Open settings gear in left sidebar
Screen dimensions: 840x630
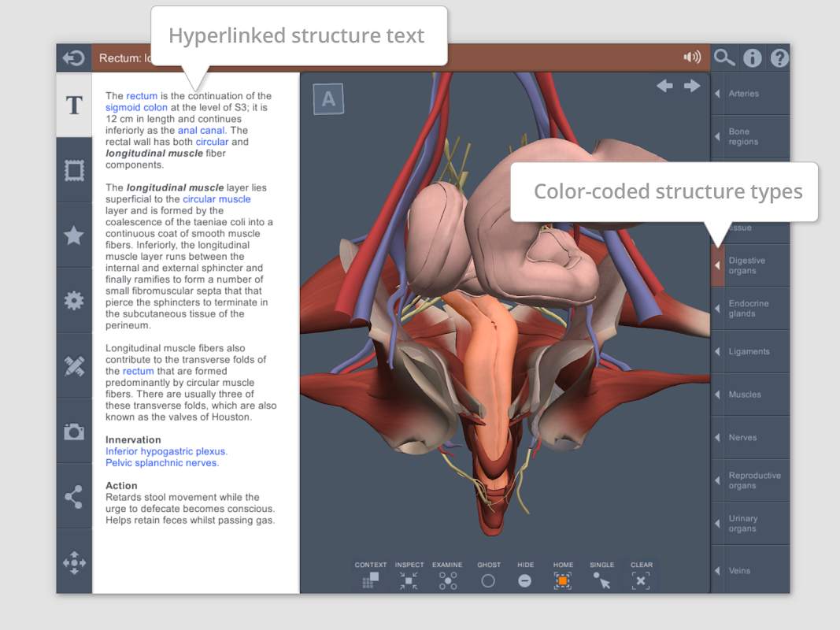click(x=74, y=300)
